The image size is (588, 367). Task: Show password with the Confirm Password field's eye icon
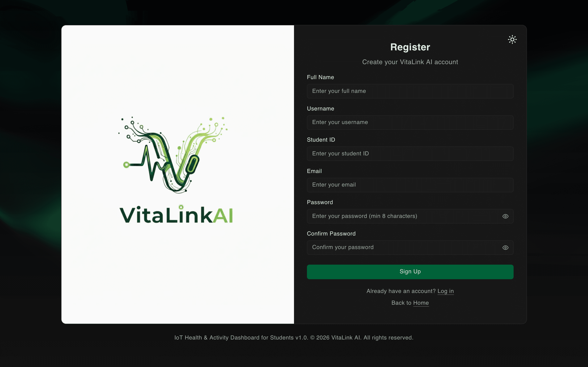pos(505,248)
